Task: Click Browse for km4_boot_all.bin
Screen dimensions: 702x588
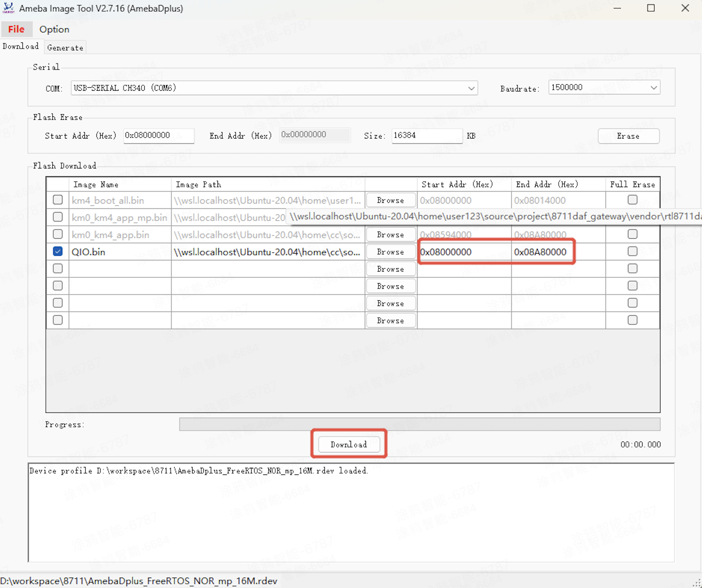Action: 390,200
